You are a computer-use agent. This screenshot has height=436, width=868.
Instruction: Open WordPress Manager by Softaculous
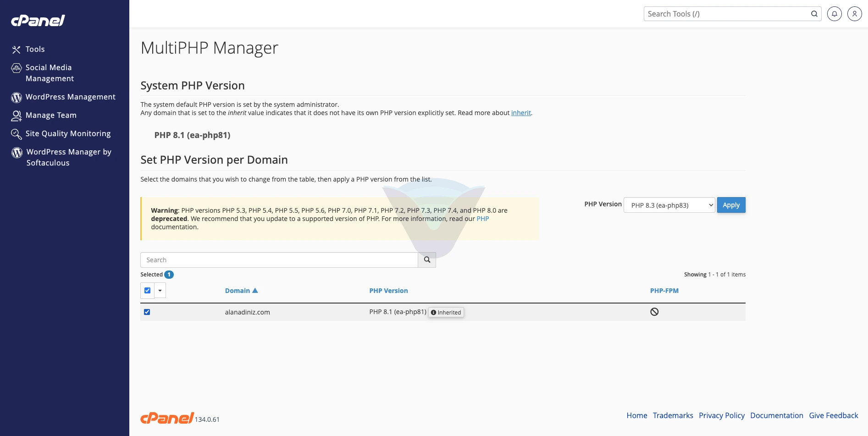pyautogui.click(x=69, y=157)
